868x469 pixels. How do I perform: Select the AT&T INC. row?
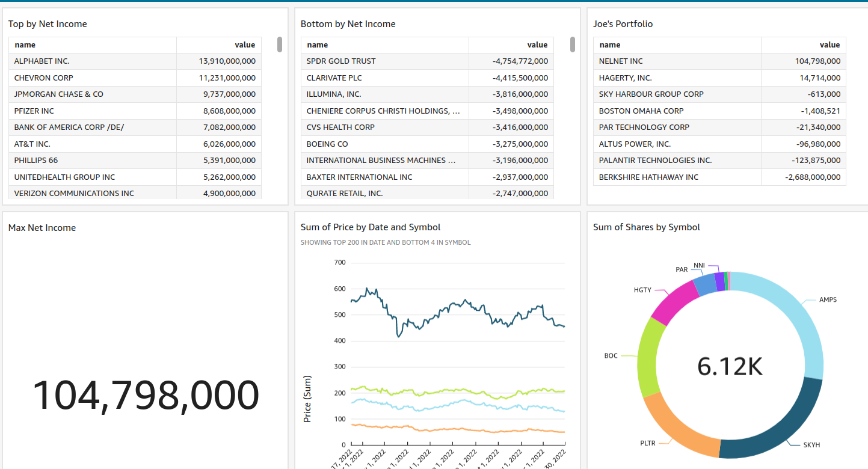[135, 144]
